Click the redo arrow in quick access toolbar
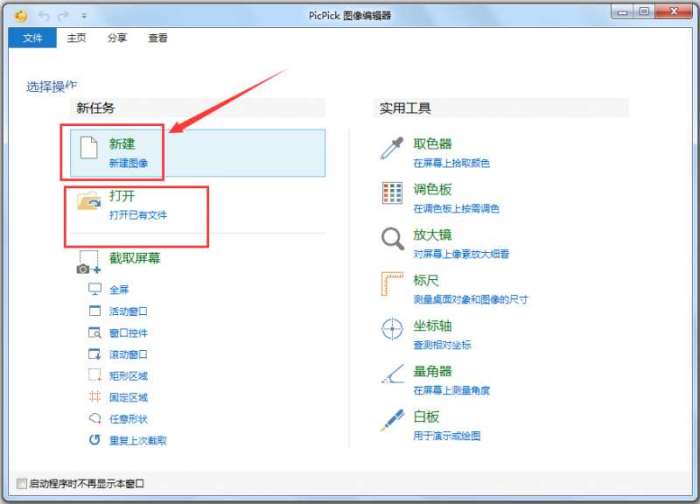700x504 pixels. coord(63,17)
